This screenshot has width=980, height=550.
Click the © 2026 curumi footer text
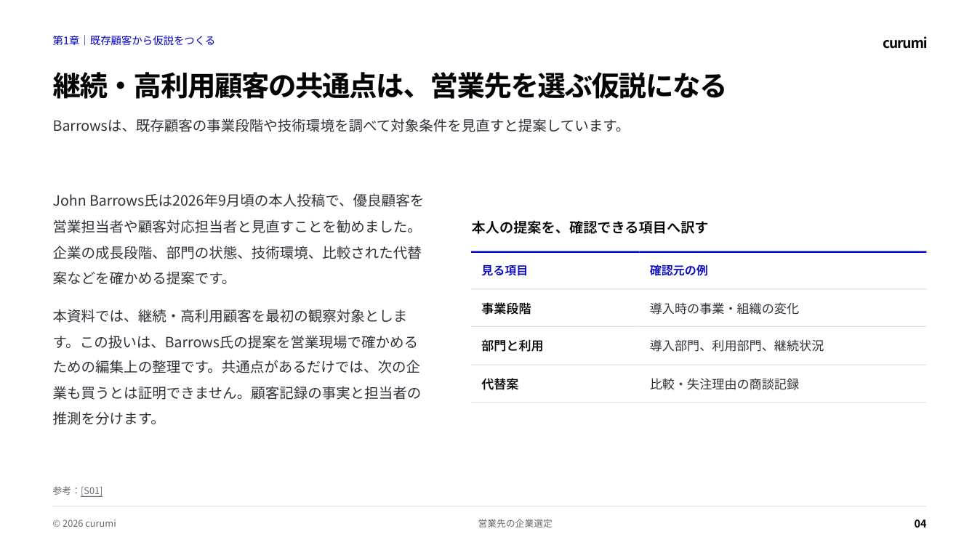[84, 523]
